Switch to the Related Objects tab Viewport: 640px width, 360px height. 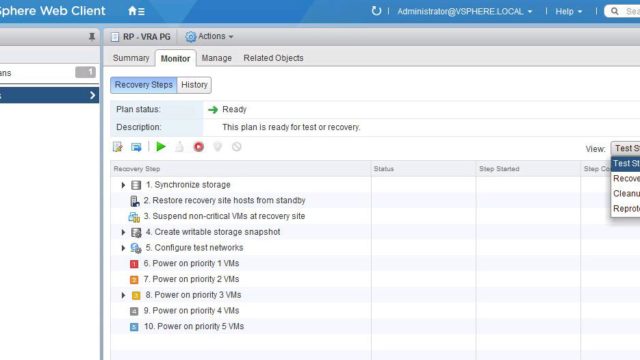point(273,58)
